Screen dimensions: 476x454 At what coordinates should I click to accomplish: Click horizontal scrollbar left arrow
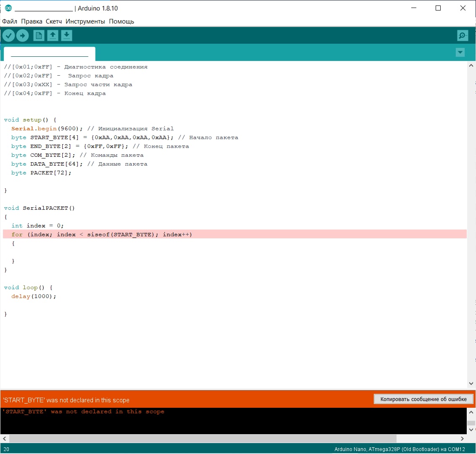click(x=5, y=438)
